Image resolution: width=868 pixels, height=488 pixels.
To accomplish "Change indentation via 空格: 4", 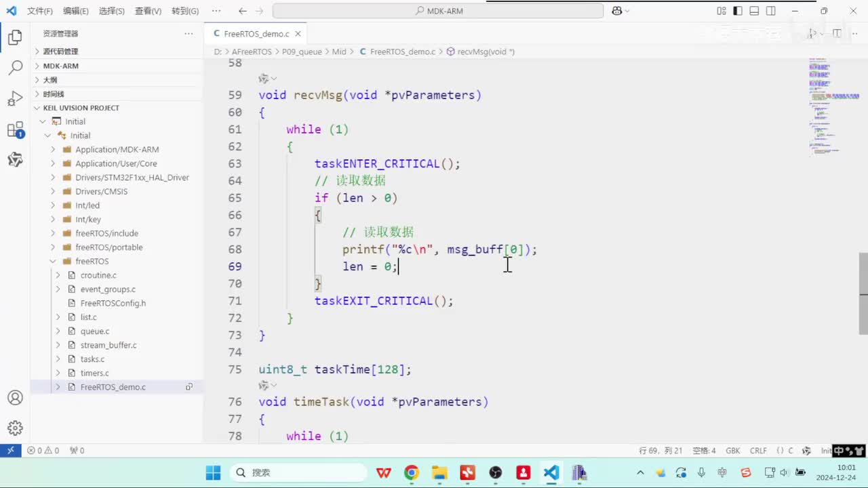I will point(704,451).
